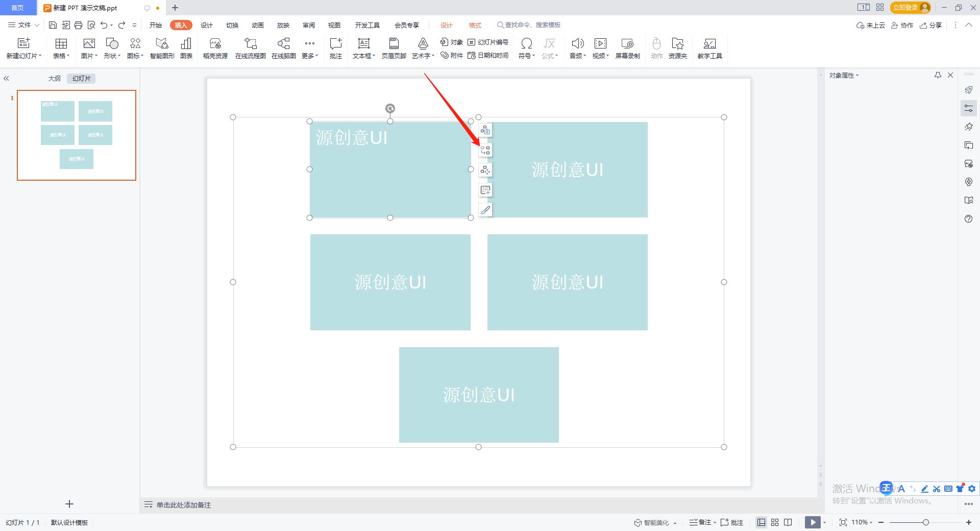Start the slideshow with the play icon

(813, 522)
